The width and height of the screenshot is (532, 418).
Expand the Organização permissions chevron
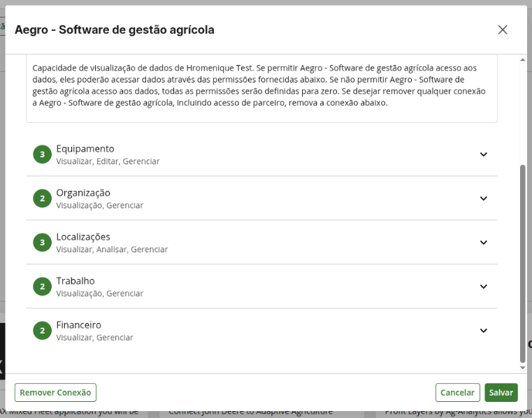tap(484, 199)
